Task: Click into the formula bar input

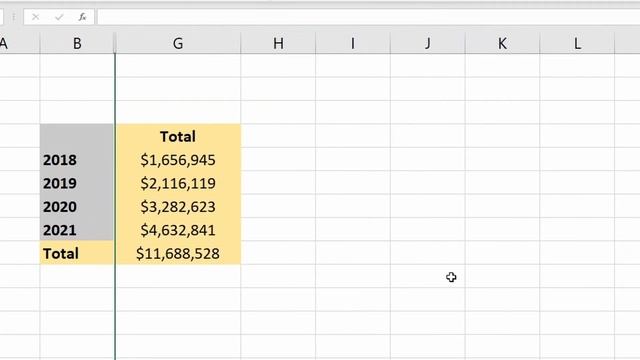Action: (x=369, y=17)
